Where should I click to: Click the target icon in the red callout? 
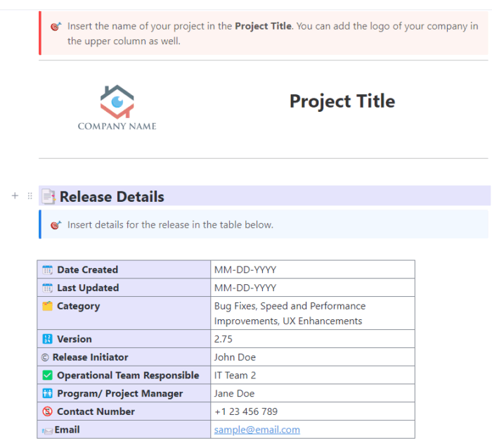[x=56, y=27]
